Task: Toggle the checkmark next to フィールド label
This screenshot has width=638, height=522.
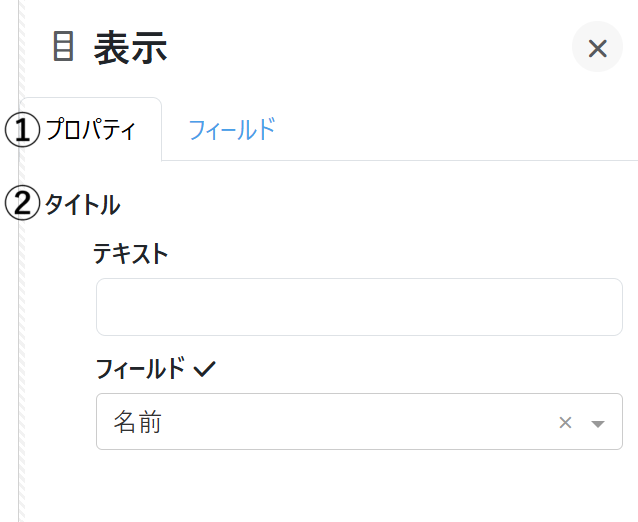Action: pyautogui.click(x=205, y=369)
